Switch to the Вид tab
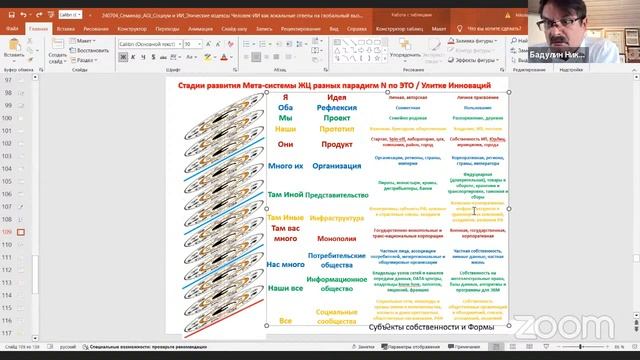Screen dimensions: 640x360 334,29
